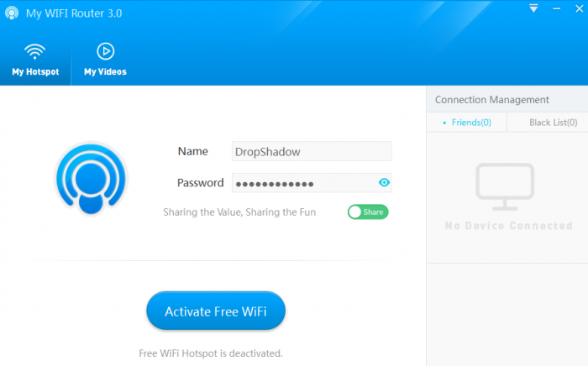The height and width of the screenshot is (366, 588).
Task: Close the My WIFI Router window
Action: [x=580, y=8]
